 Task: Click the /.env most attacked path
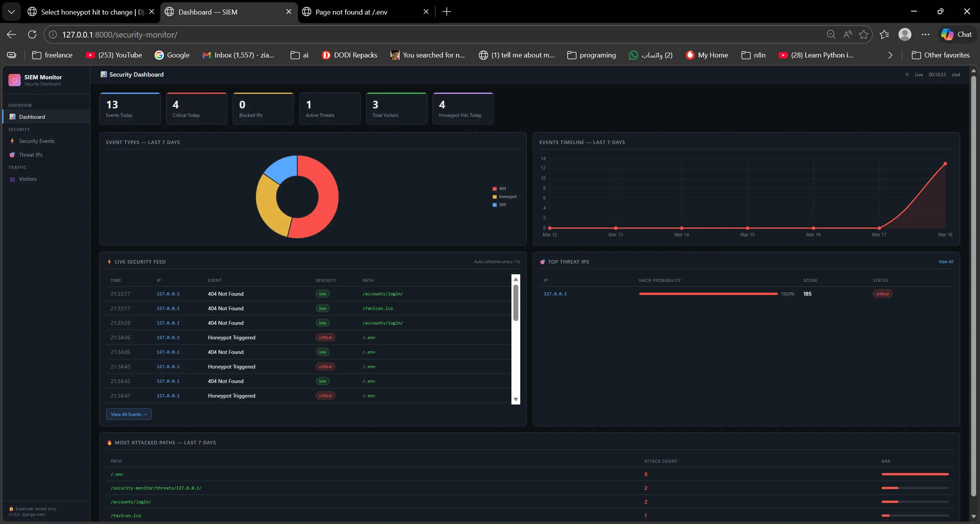(117, 474)
